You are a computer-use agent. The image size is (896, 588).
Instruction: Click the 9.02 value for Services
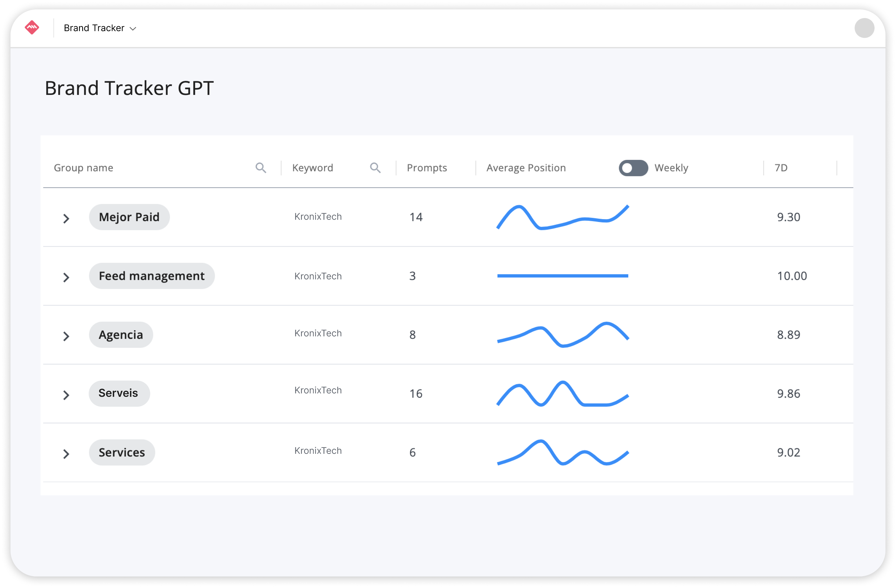[789, 452]
